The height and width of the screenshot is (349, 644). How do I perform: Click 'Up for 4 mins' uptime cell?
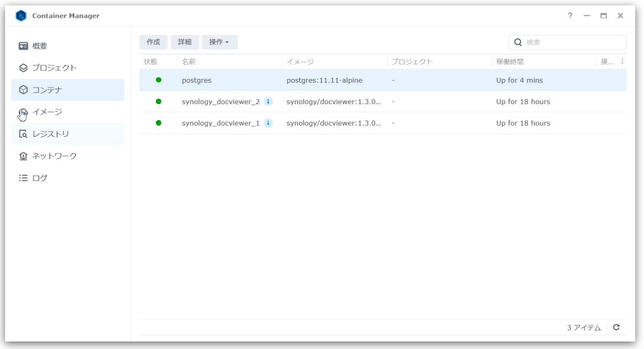pyautogui.click(x=519, y=80)
